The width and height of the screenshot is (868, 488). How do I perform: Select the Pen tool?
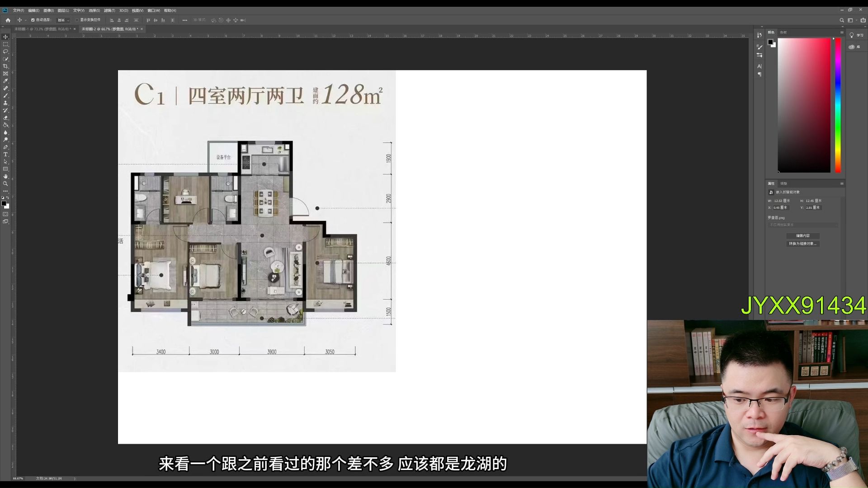pos(5,147)
